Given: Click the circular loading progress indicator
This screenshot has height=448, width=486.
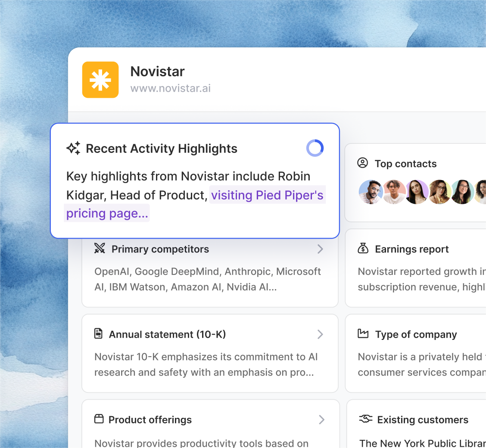Looking at the screenshot, I should coord(315,148).
